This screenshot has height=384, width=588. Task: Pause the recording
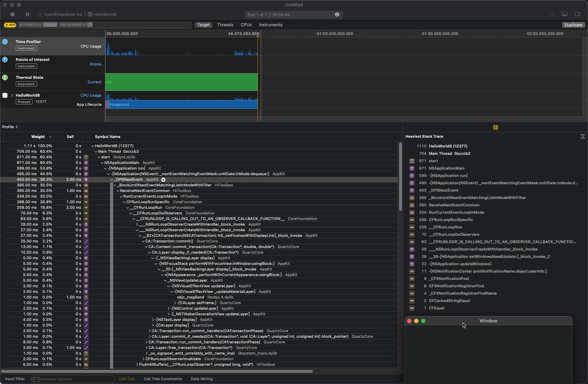28,14
